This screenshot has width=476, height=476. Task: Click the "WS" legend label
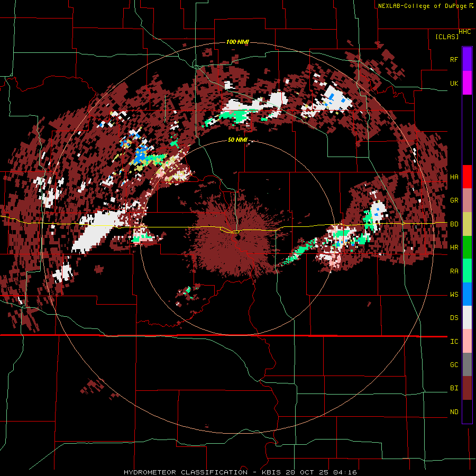454,295
